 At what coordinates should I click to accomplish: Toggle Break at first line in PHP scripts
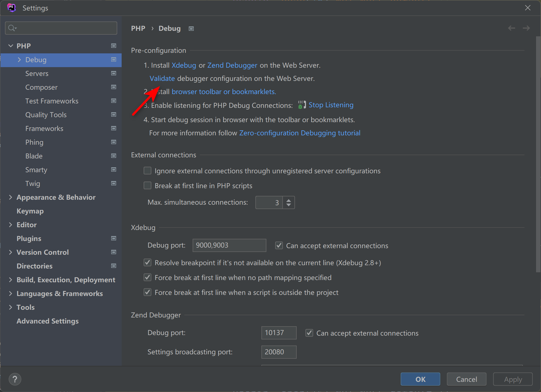147,186
